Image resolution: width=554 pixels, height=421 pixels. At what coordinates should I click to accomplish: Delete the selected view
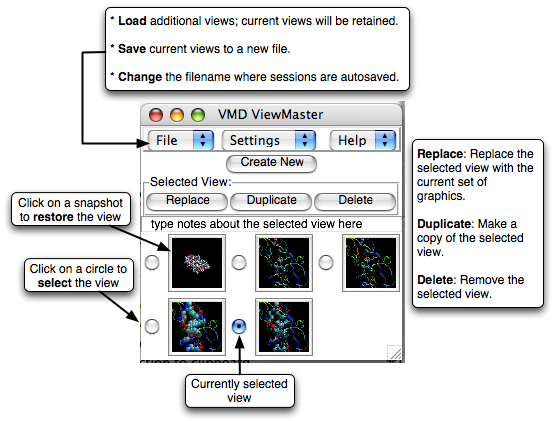coord(355,201)
